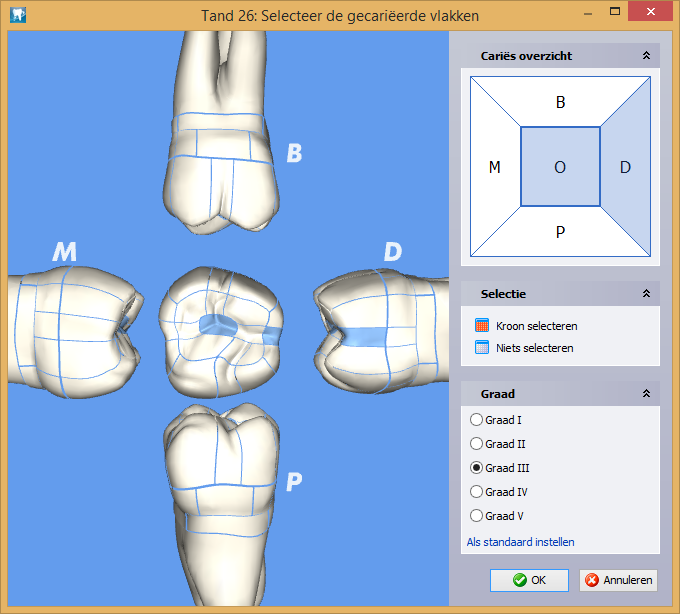Click the Kroon selecteren orange grid icon

482,325
